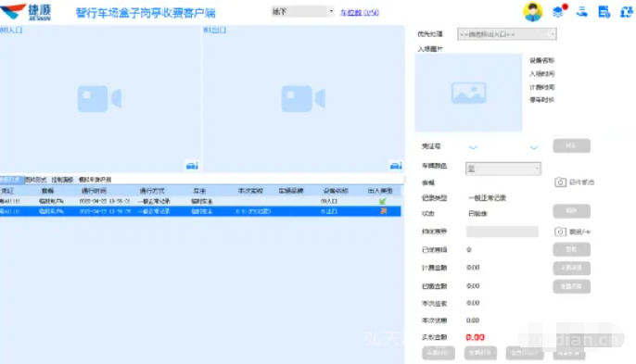
Task: Open the user avatar profile
Action: (532, 12)
